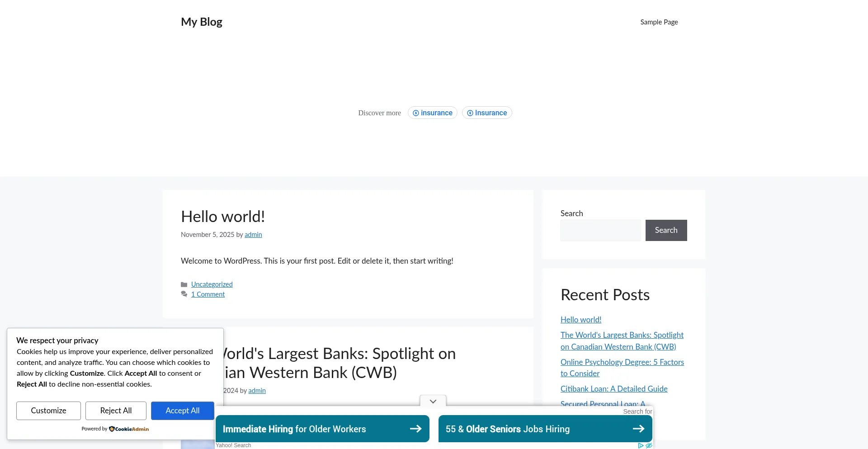Viewport: 868px width, 449px height.
Task: Select the capitalized Insurance discover chip
Action: [x=486, y=113]
